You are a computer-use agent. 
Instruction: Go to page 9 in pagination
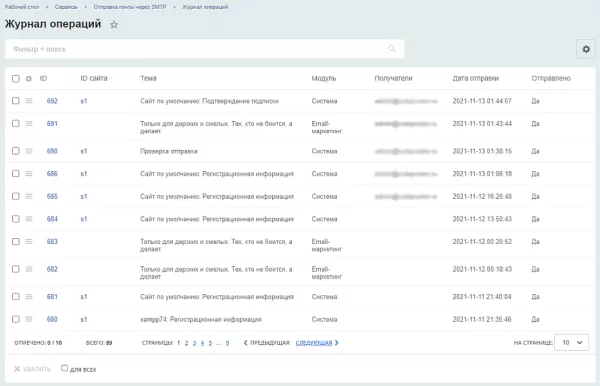(227, 343)
